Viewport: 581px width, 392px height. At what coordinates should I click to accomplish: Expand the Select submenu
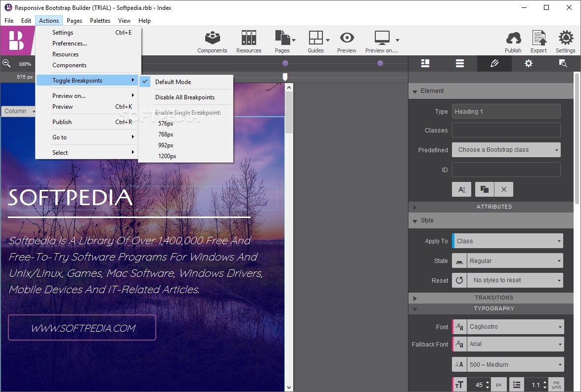pos(88,152)
